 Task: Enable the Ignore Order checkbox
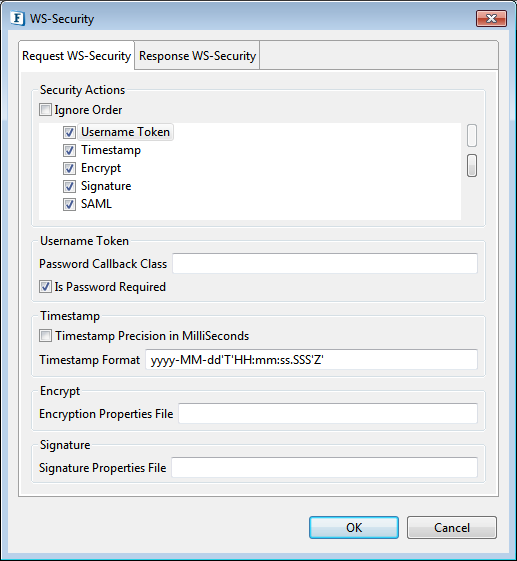(45, 109)
